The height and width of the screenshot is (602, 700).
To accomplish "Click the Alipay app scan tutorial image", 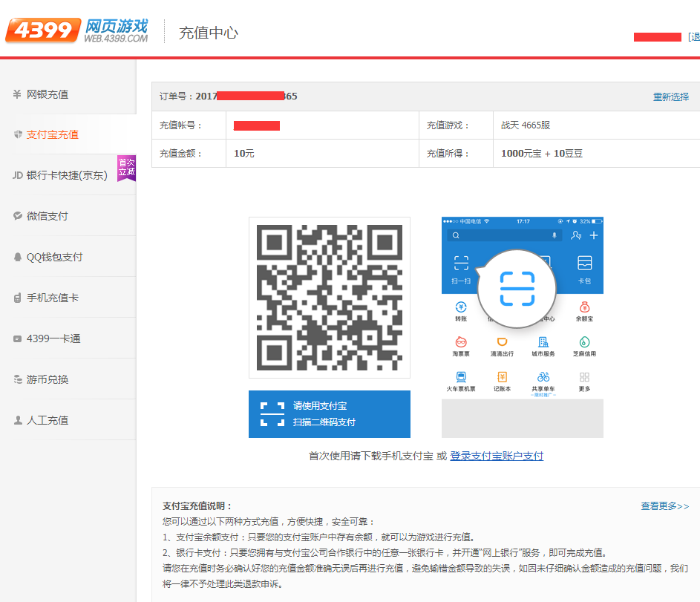I will coord(522,327).
